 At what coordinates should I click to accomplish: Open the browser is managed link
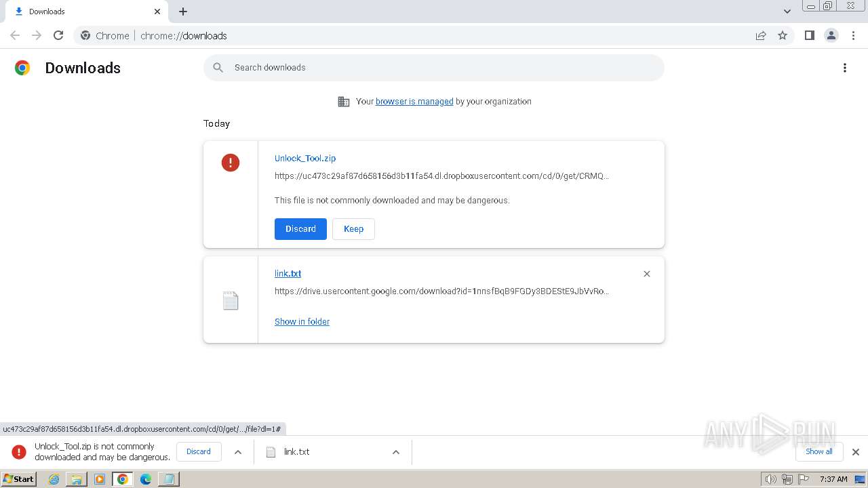(414, 102)
